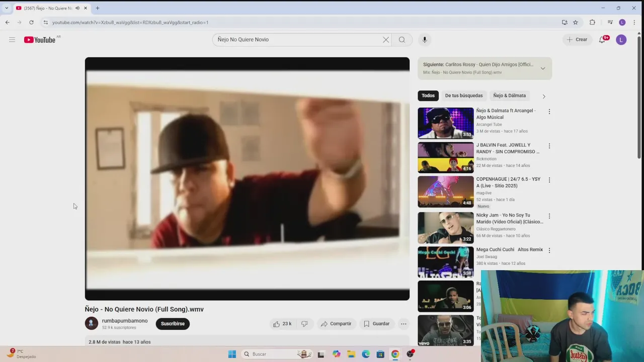Click the video title text

coord(144,309)
